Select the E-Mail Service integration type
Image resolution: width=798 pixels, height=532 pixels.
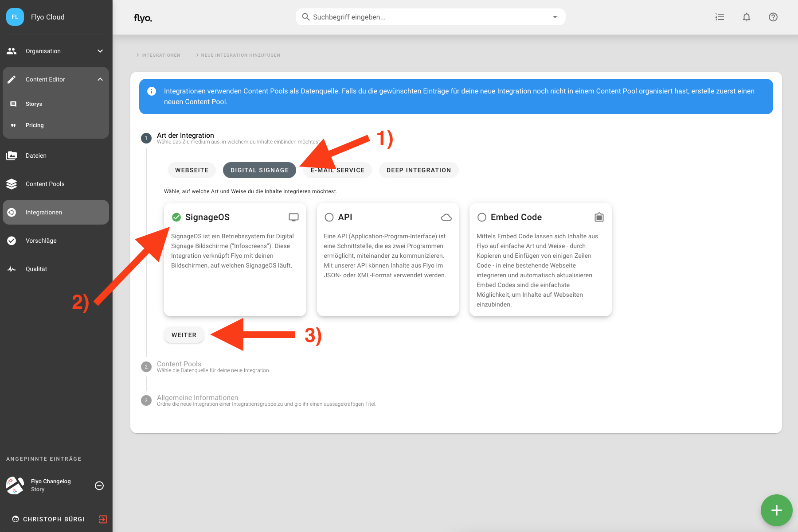pos(337,170)
